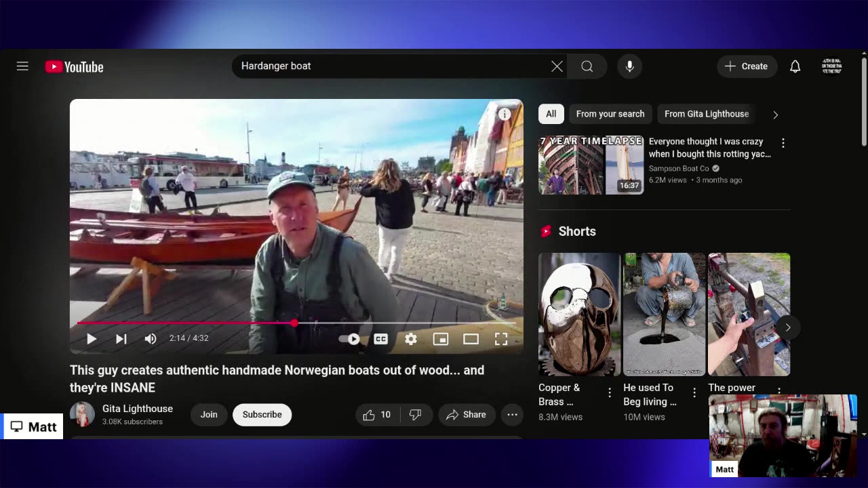
Task: Click the Matt screen share label
Action: [33, 426]
